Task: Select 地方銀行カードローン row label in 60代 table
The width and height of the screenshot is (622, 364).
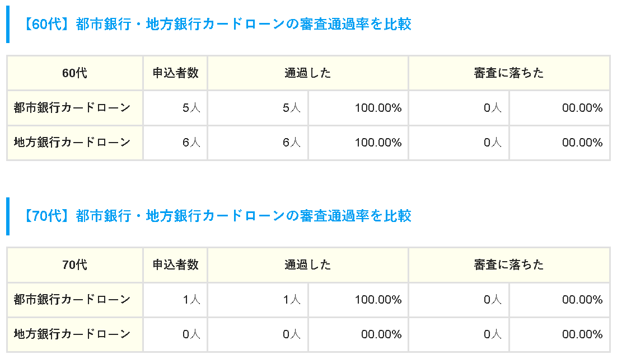Action: click(x=72, y=143)
